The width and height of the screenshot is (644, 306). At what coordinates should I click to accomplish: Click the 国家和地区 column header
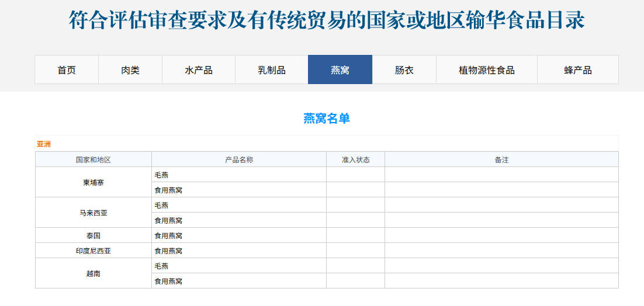94,159
